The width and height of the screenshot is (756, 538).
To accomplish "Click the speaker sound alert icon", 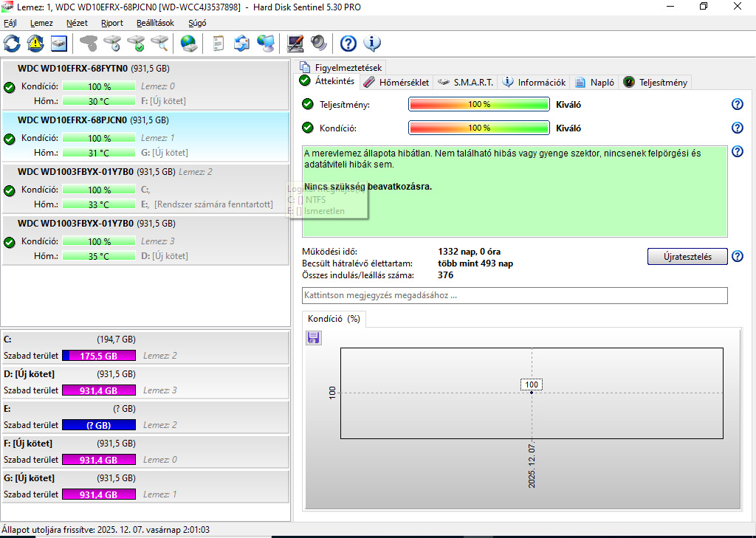I will [x=319, y=44].
